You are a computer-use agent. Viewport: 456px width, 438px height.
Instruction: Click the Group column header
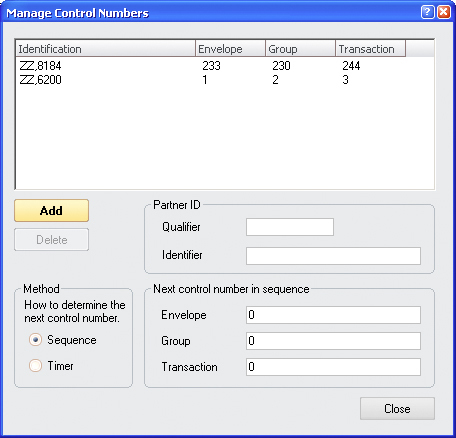pos(300,49)
